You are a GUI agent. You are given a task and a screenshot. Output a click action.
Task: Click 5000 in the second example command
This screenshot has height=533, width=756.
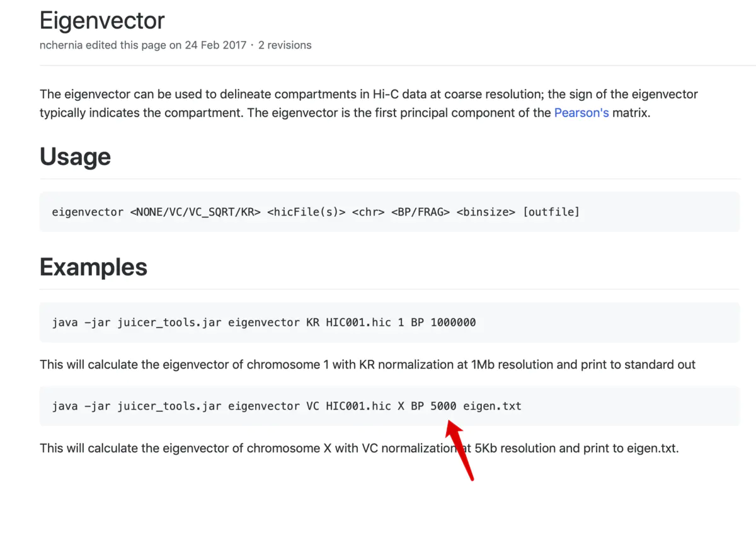click(444, 406)
